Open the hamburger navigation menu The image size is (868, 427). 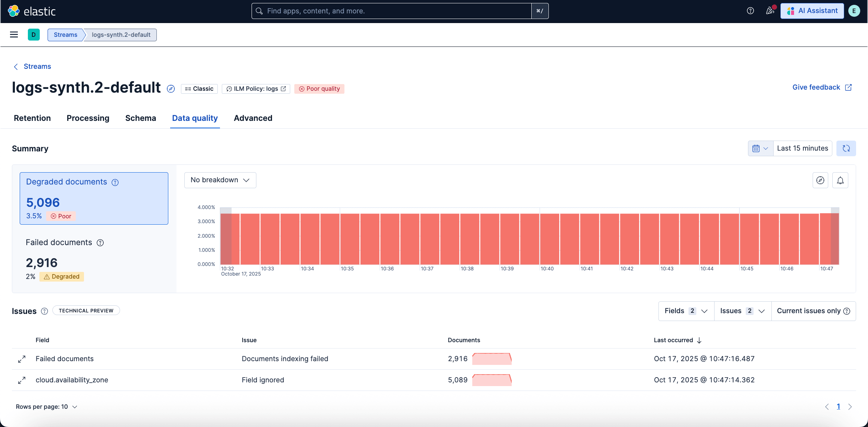pos(14,35)
